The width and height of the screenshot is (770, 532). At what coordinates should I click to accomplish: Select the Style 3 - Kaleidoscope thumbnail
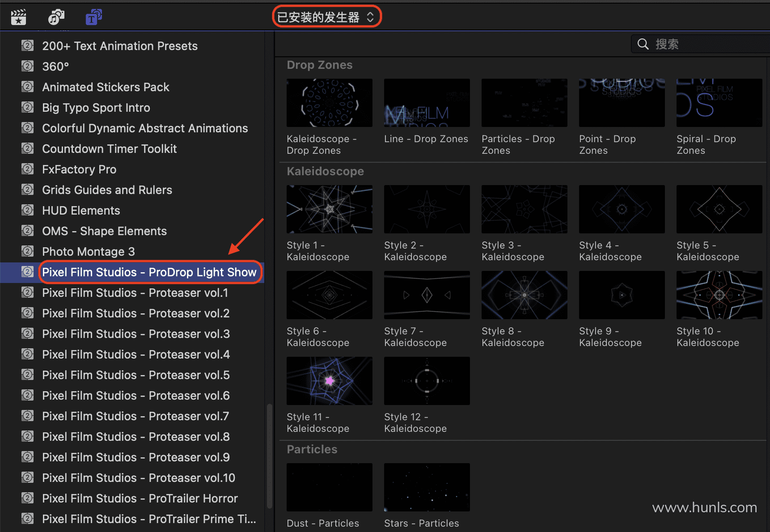click(x=525, y=209)
